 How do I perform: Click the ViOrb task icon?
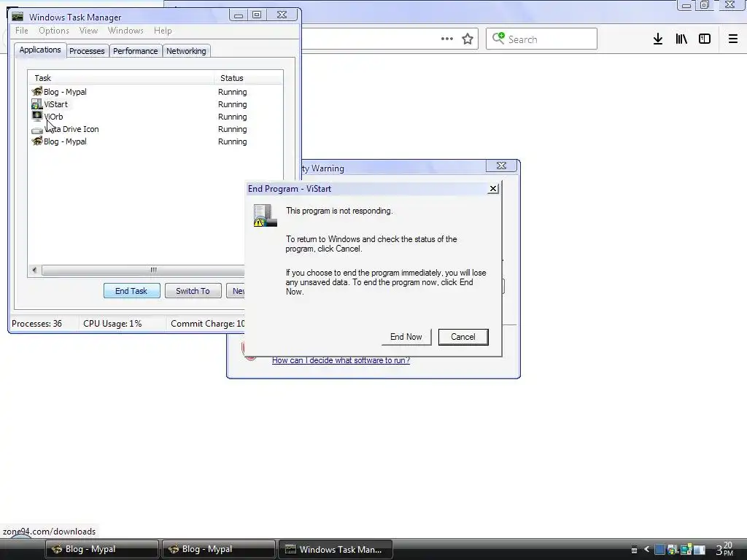(x=36, y=116)
